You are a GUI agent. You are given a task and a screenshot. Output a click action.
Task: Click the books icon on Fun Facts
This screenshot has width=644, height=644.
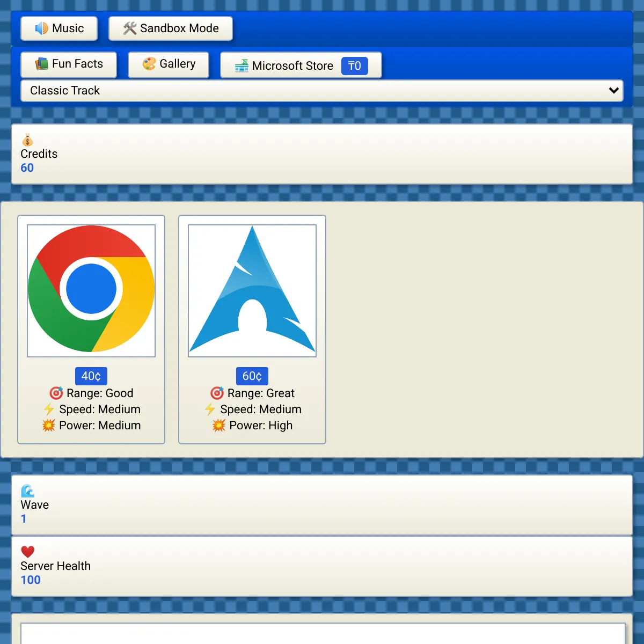point(42,64)
